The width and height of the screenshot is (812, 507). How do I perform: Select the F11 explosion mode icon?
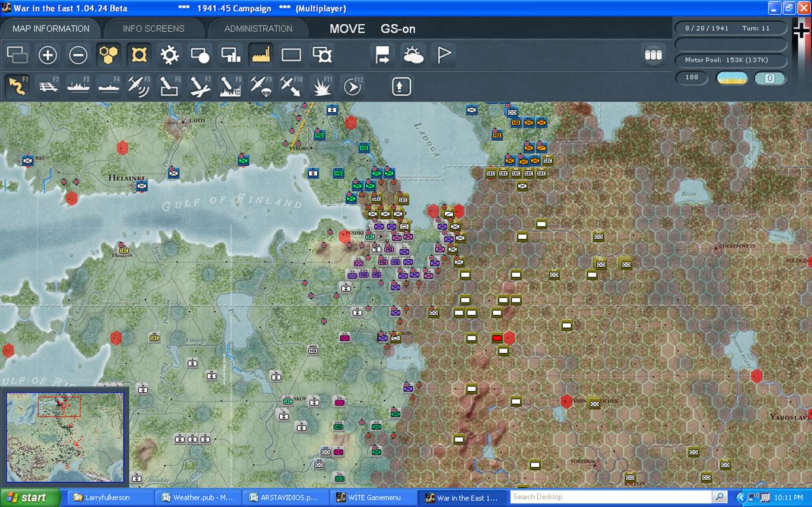322,86
